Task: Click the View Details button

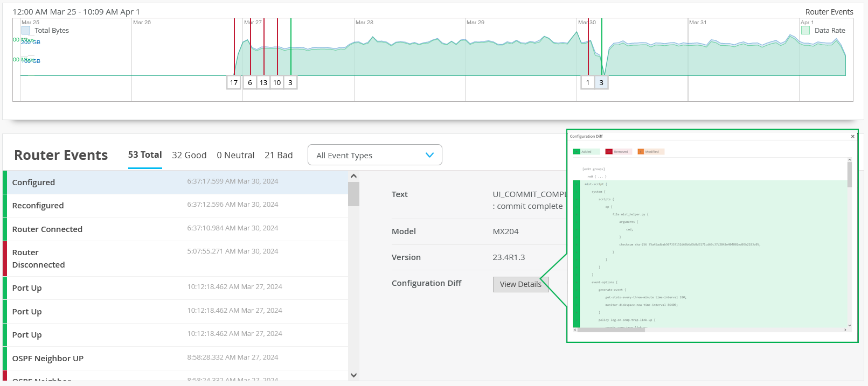Action: 520,284
